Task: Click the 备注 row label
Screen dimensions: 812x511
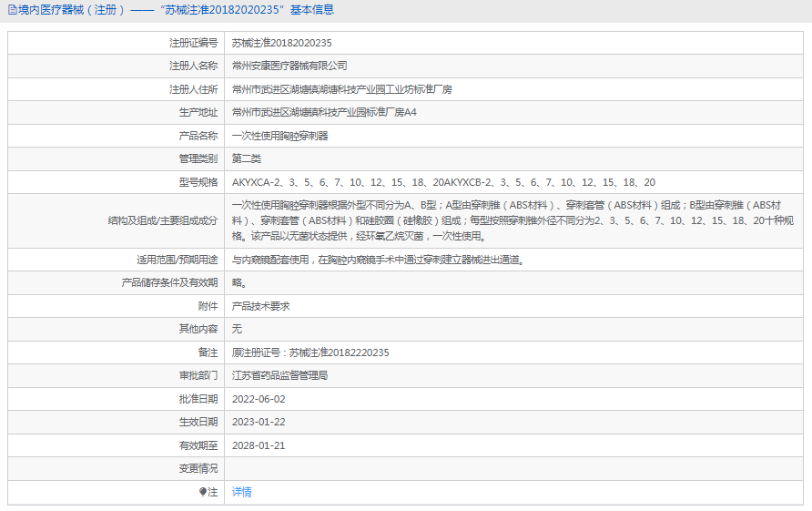Action: point(208,353)
